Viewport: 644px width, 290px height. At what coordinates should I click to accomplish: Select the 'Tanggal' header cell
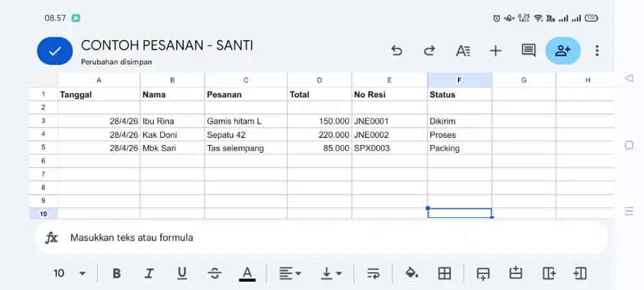pos(99,95)
